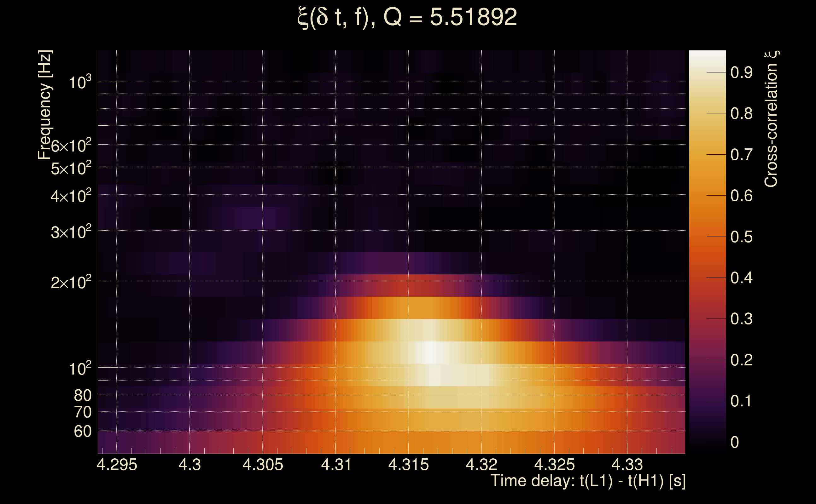Click the Frequency [Hz] axis title
The image size is (816, 504).
(x=45, y=105)
